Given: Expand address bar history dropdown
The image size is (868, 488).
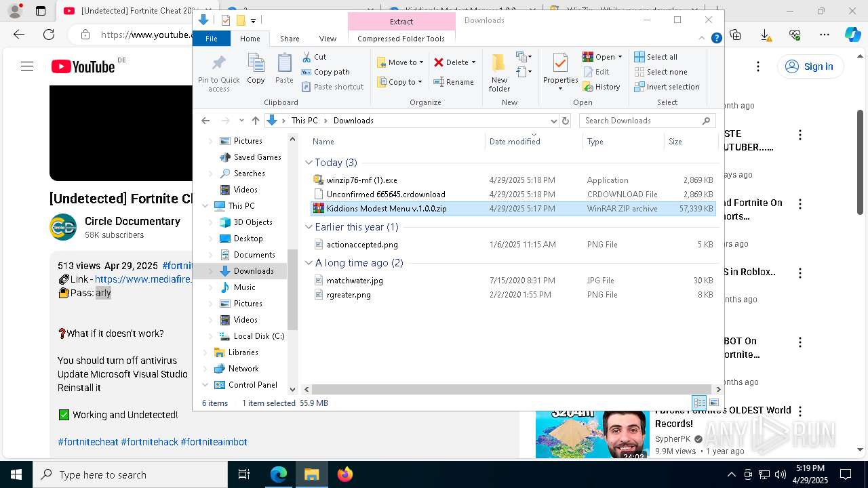Looking at the screenshot, I should [553, 121].
